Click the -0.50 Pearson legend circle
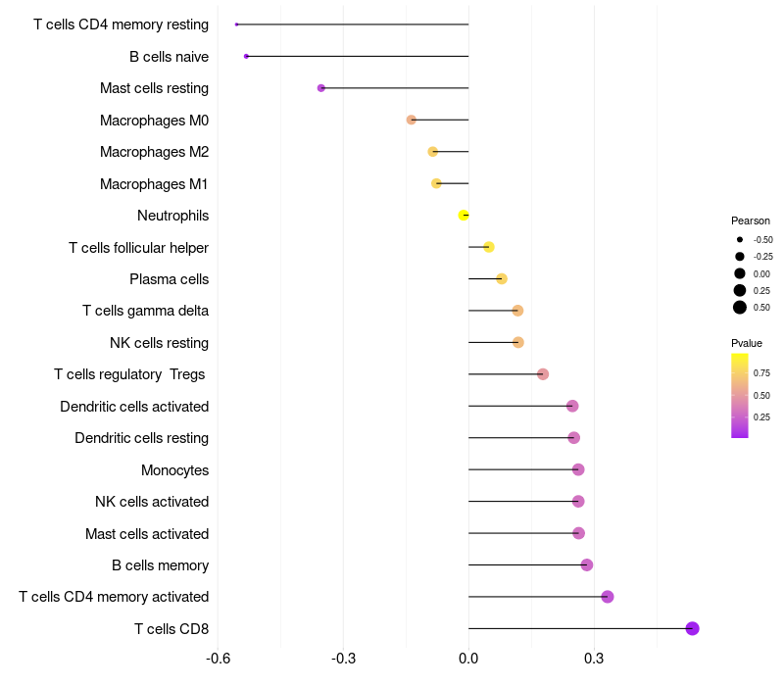This screenshot has height=686, width=784. pos(740,239)
